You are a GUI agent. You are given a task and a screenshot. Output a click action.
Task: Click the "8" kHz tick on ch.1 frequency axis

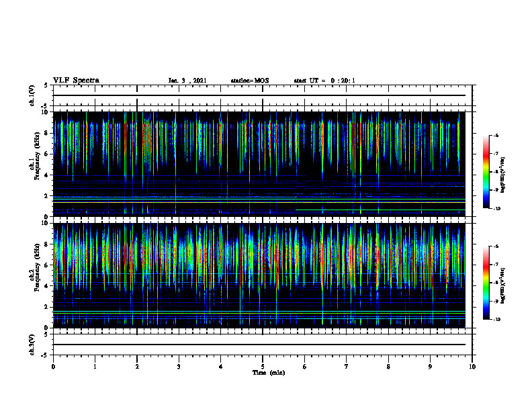[46, 133]
